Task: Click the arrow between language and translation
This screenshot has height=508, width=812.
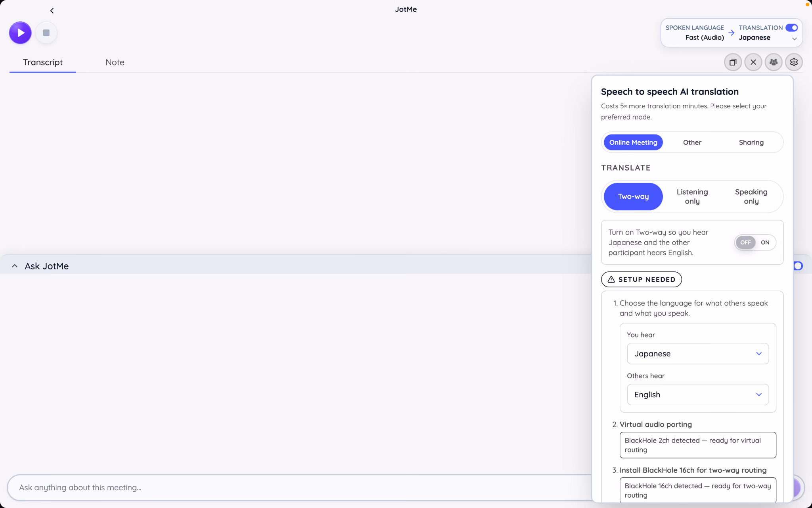Action: click(x=731, y=33)
